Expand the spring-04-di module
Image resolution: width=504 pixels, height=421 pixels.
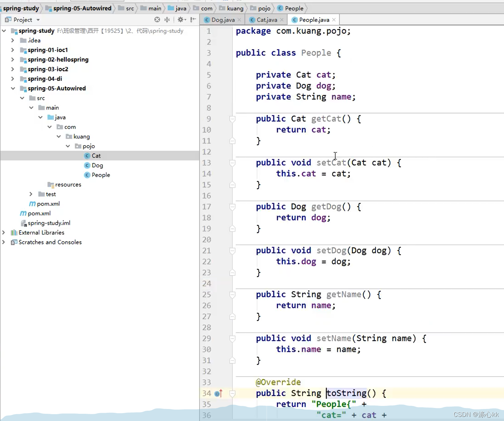click(x=13, y=79)
